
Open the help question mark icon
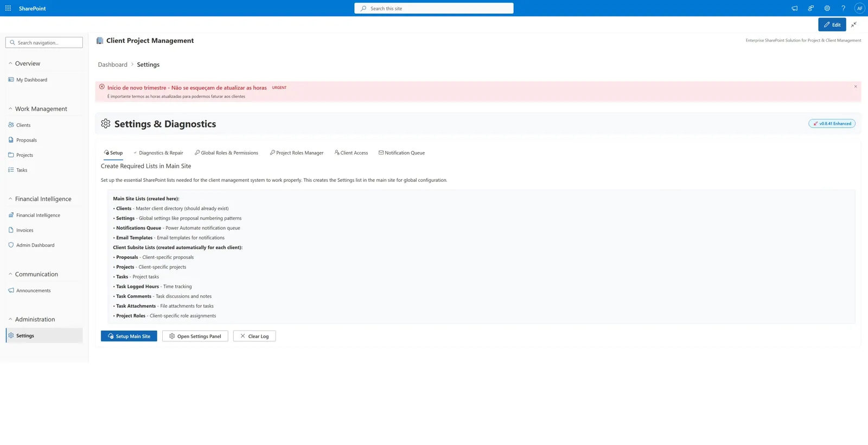[x=843, y=8]
